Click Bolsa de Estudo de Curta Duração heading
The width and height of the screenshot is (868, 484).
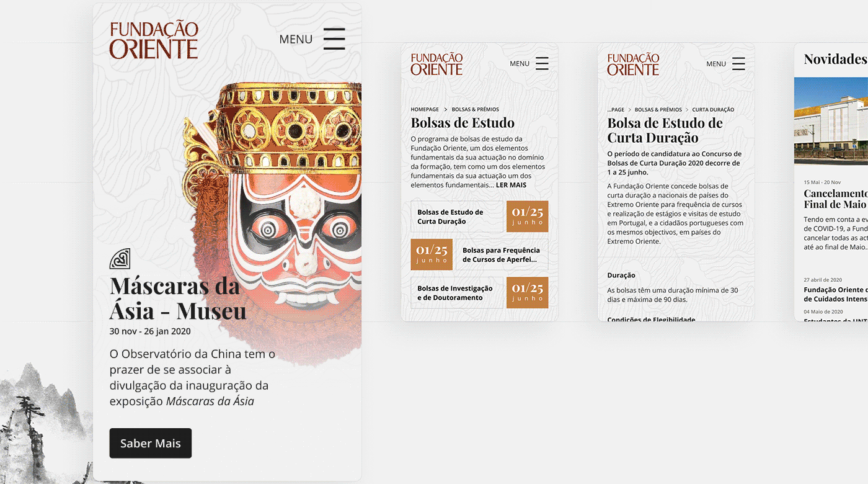pos(665,130)
